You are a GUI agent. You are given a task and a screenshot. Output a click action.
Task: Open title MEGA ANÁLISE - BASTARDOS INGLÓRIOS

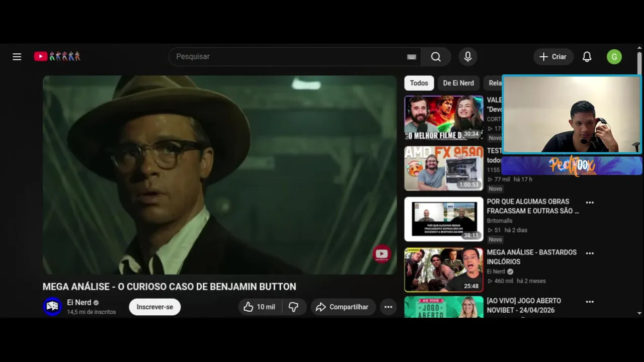tap(532, 257)
